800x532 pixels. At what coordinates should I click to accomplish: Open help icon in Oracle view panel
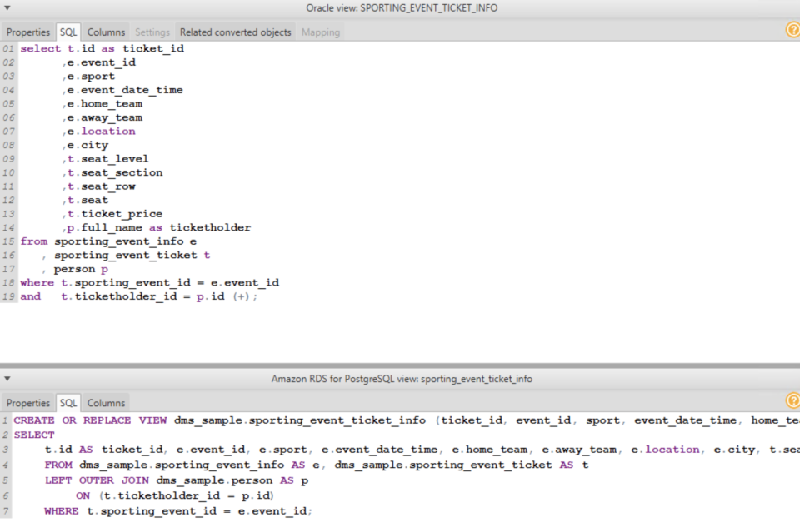(x=792, y=30)
